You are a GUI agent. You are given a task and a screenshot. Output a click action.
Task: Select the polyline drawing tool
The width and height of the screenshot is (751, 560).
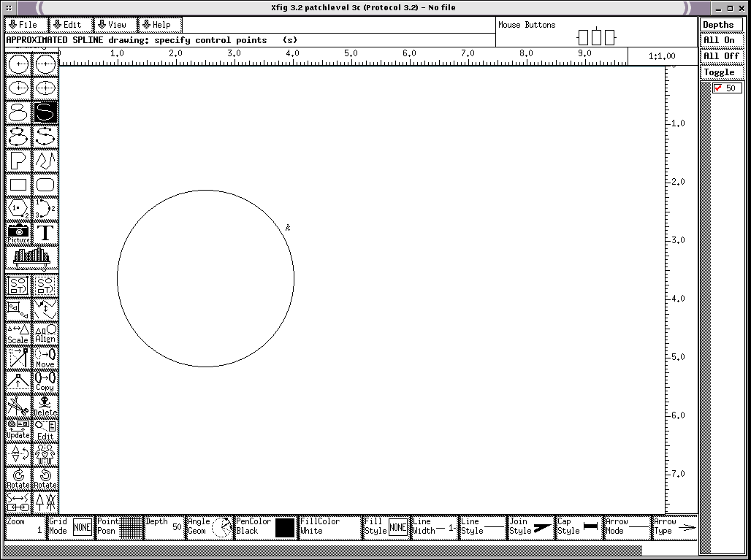(45, 161)
